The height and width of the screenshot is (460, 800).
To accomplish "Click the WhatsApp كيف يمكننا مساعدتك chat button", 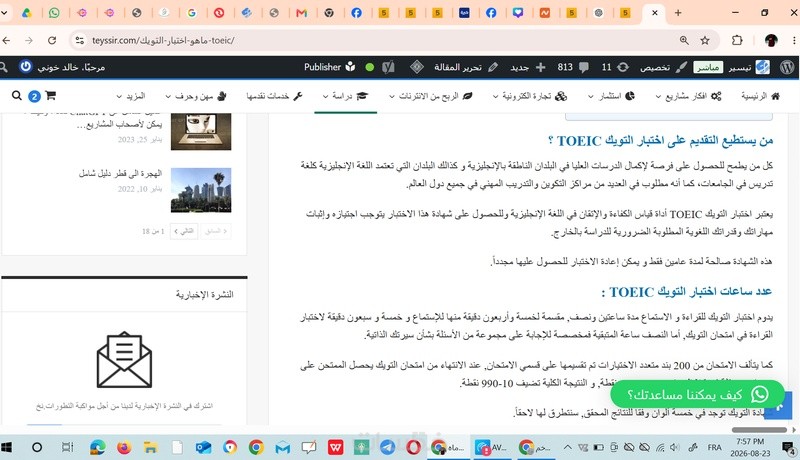I will tap(697, 394).
